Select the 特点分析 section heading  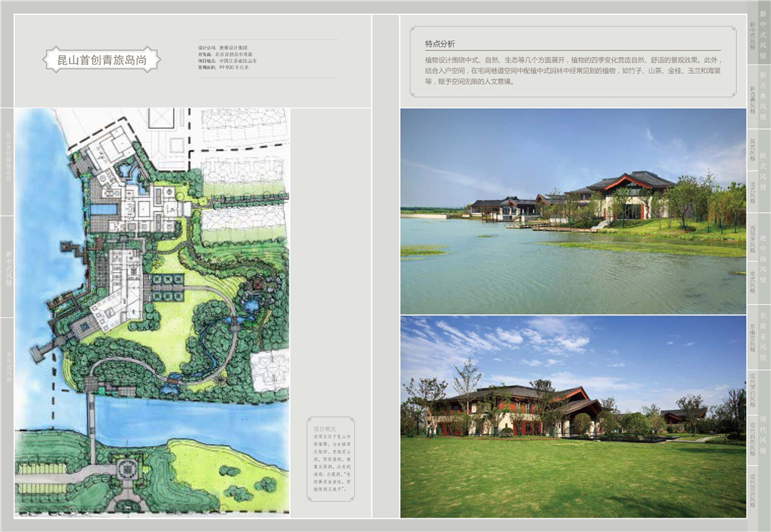tap(440, 44)
